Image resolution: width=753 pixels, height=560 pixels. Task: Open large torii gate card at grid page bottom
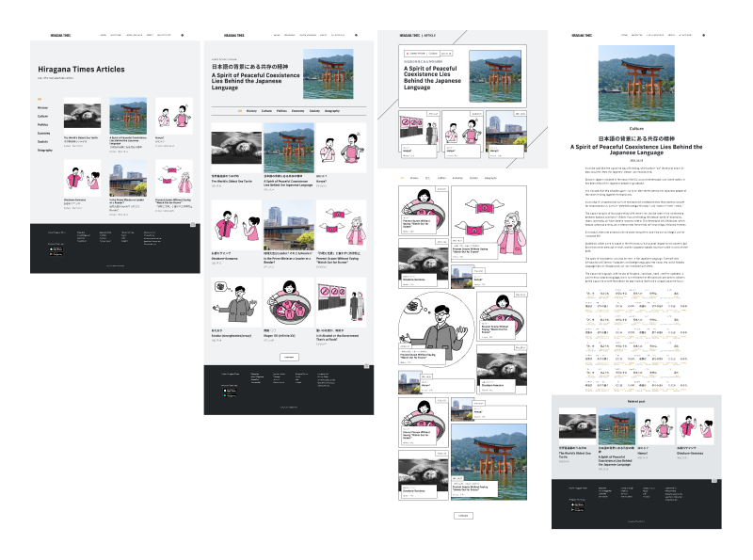coord(489,461)
